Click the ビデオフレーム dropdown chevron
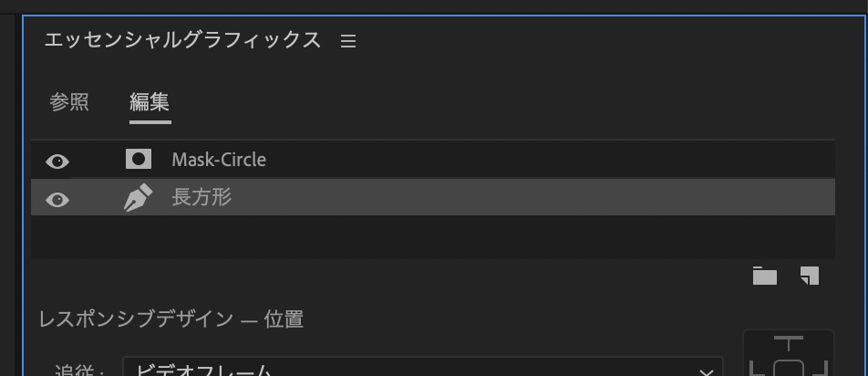 point(706,370)
